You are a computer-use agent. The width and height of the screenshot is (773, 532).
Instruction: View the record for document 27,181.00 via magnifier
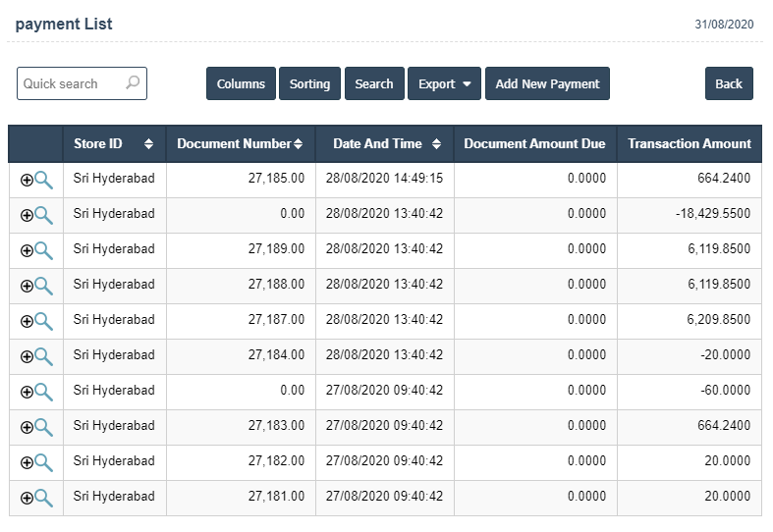click(44, 497)
